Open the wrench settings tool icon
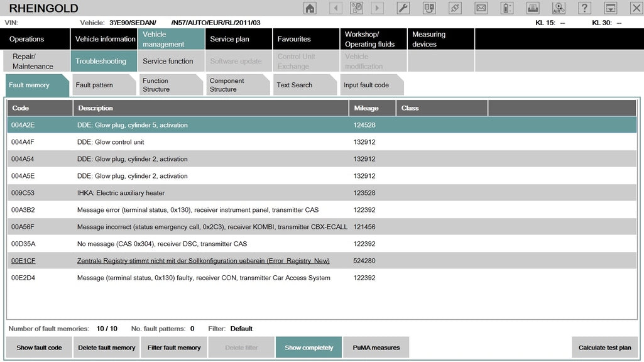 coord(403,8)
